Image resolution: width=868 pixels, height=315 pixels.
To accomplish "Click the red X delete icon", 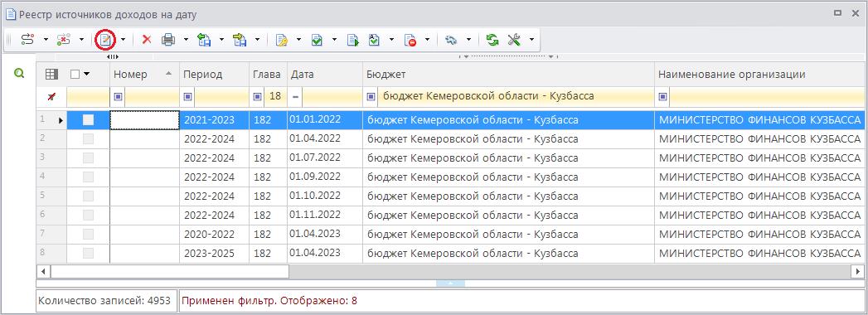I will [x=147, y=39].
